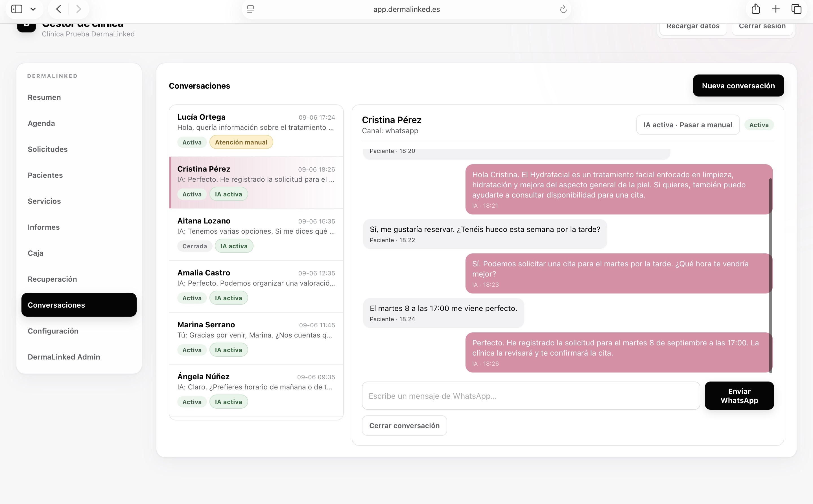The width and height of the screenshot is (813, 504).
Task: Open DermaLinked Admin in the sidebar
Action: point(79,357)
